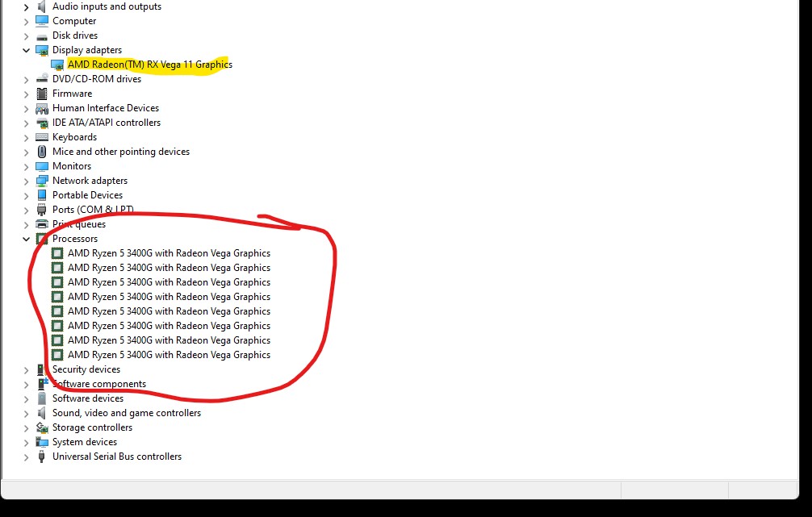The height and width of the screenshot is (517, 812).
Task: Select the Storage controllers label
Action: click(92, 427)
